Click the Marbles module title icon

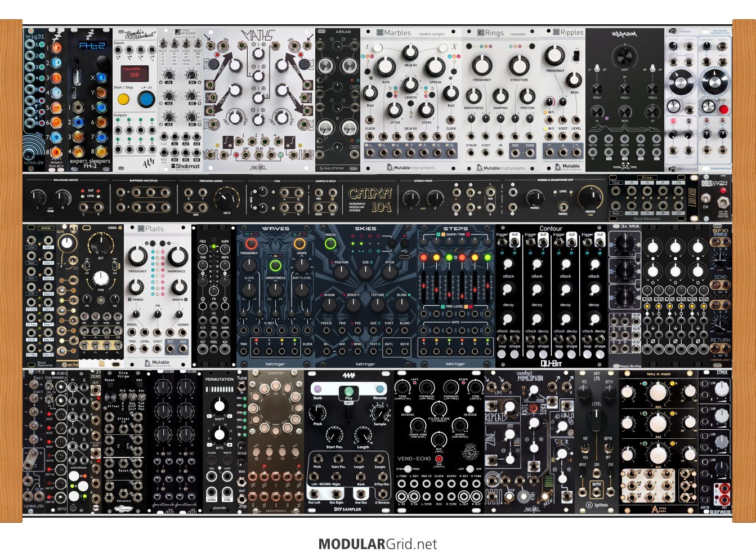coord(380,33)
